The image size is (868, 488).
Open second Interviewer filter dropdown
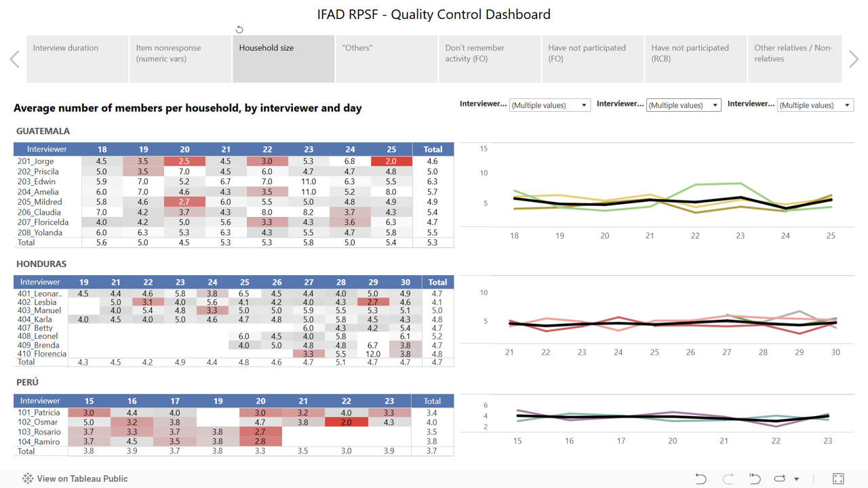(x=684, y=105)
